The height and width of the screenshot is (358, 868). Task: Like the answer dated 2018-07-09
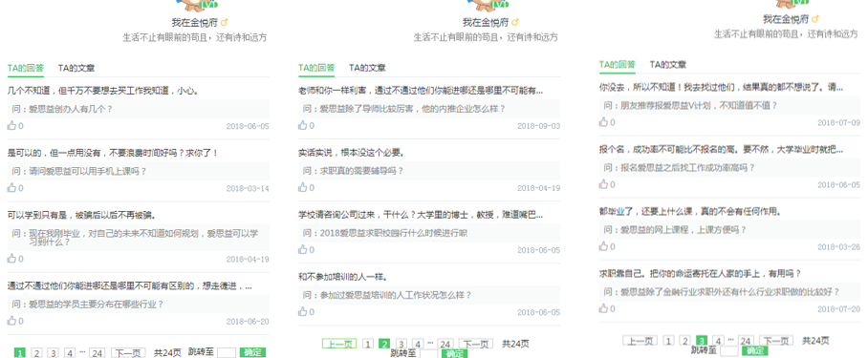pos(603,122)
